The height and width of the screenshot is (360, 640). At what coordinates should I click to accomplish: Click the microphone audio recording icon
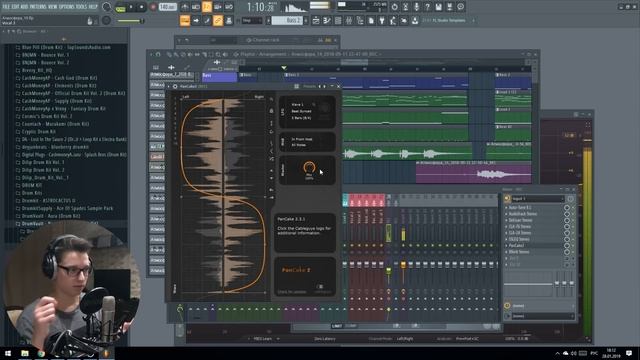(416, 7)
